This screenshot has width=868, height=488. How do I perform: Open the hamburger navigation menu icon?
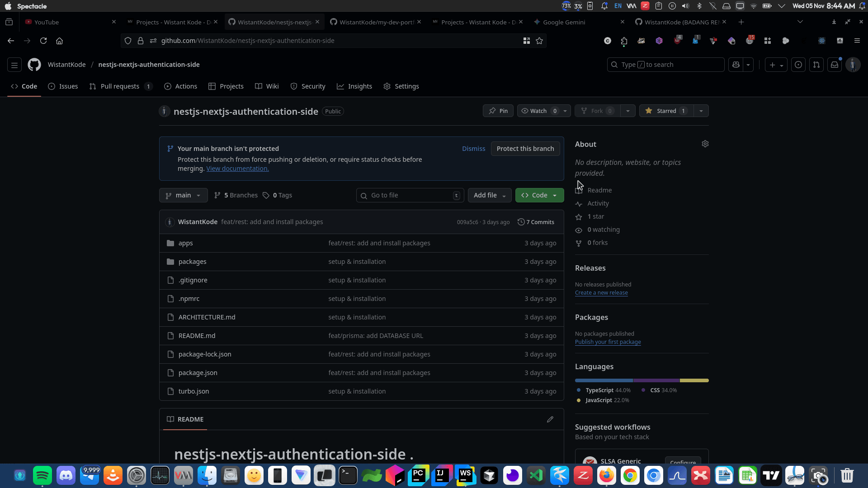tap(14, 65)
